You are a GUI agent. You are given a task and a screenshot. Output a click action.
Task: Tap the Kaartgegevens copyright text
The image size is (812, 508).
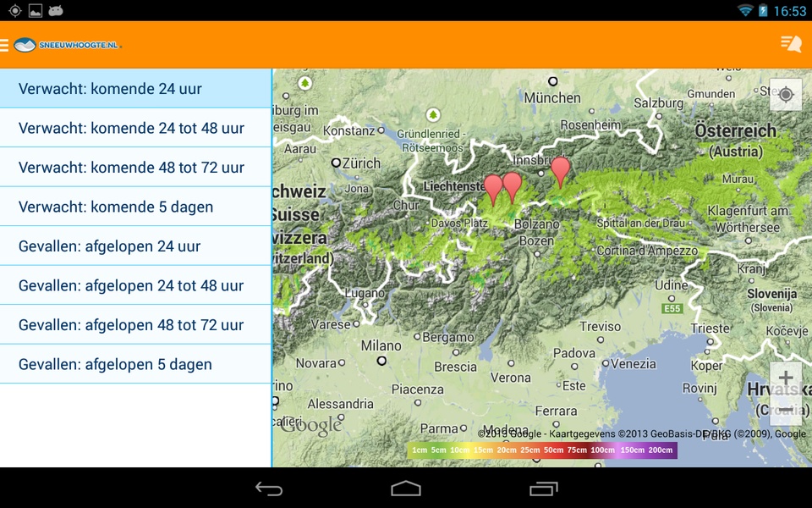pyautogui.click(x=642, y=433)
